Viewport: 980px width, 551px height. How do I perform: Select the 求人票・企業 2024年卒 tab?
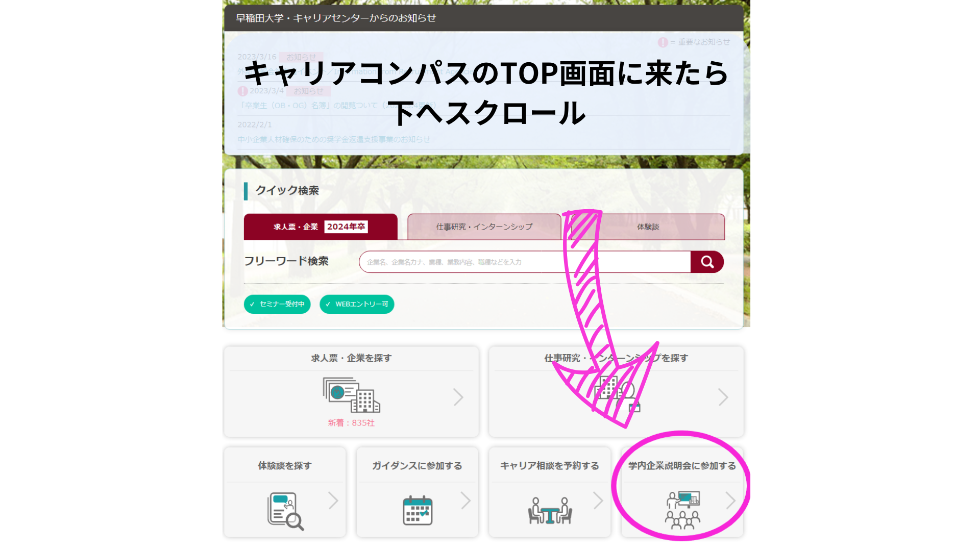pyautogui.click(x=321, y=227)
